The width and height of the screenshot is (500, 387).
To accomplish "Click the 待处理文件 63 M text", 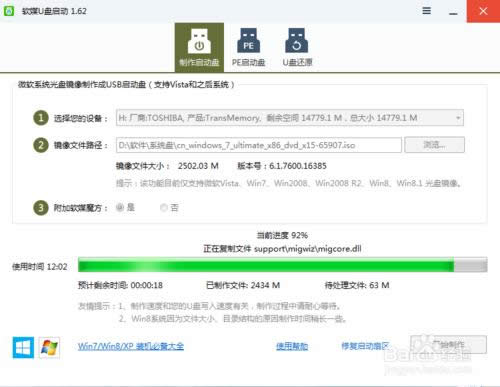I will [x=357, y=285].
